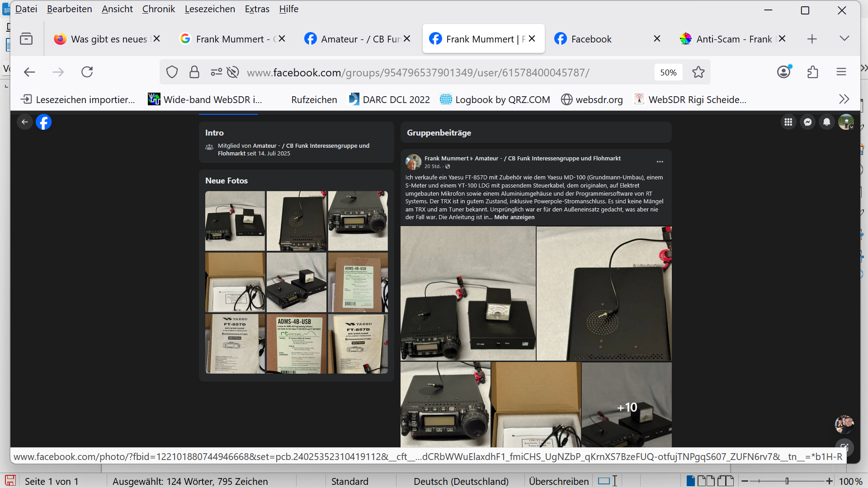Bookmark this page with star icon
Viewport: 868px width, 488px height.
tap(698, 72)
